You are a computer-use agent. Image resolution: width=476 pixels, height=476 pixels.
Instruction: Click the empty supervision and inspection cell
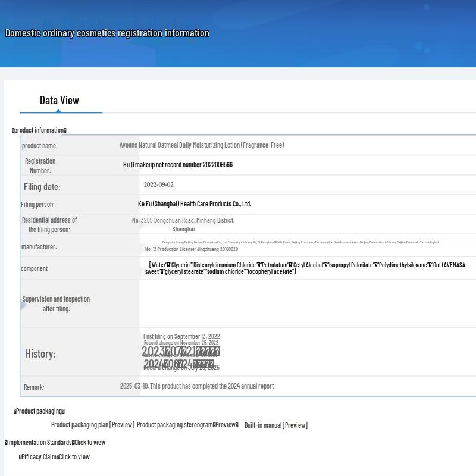[x=306, y=303]
